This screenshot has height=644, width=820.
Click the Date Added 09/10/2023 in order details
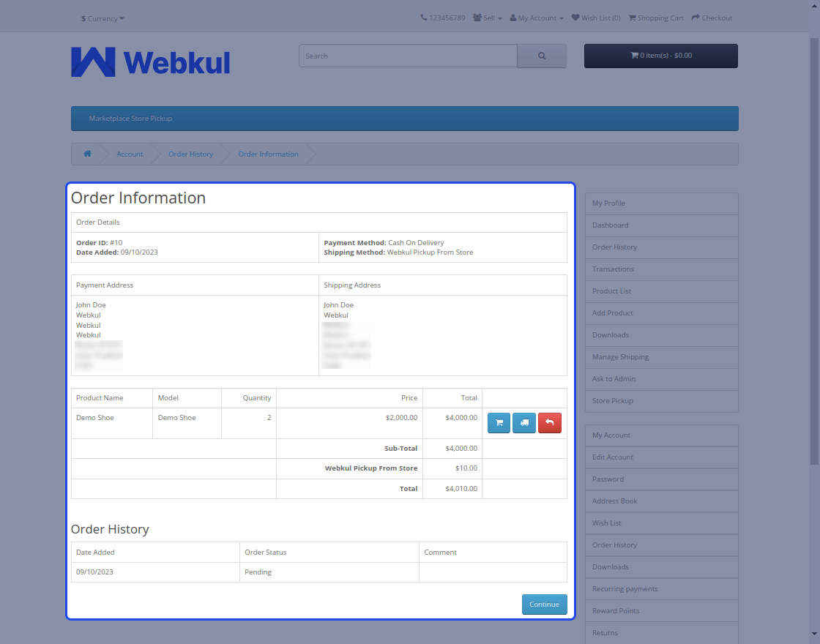117,252
